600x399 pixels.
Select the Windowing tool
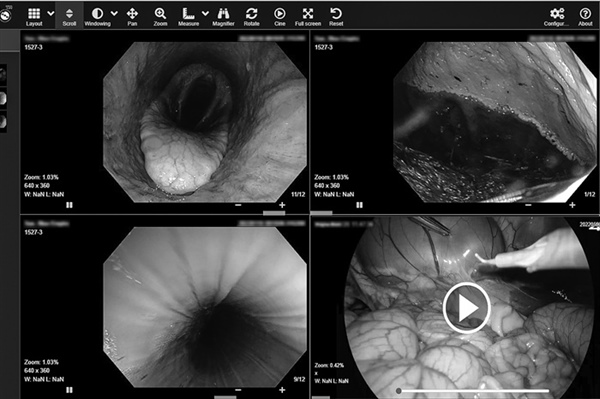click(97, 17)
